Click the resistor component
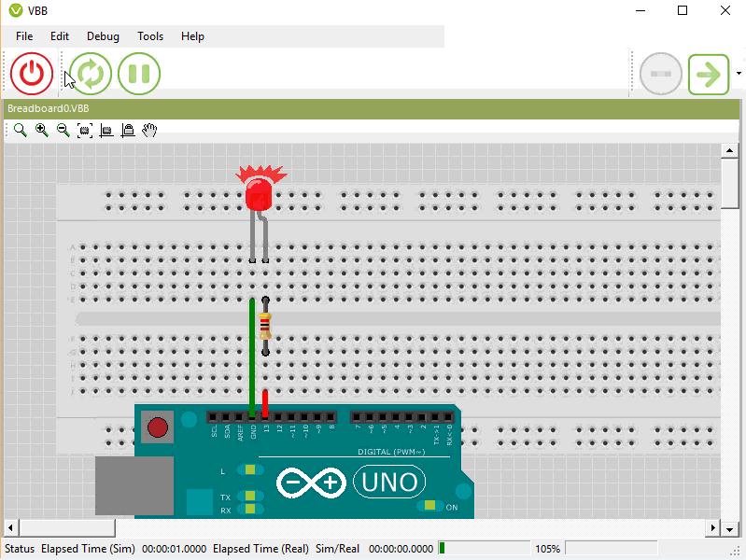Viewport: 746px width, 560px height. (265, 326)
